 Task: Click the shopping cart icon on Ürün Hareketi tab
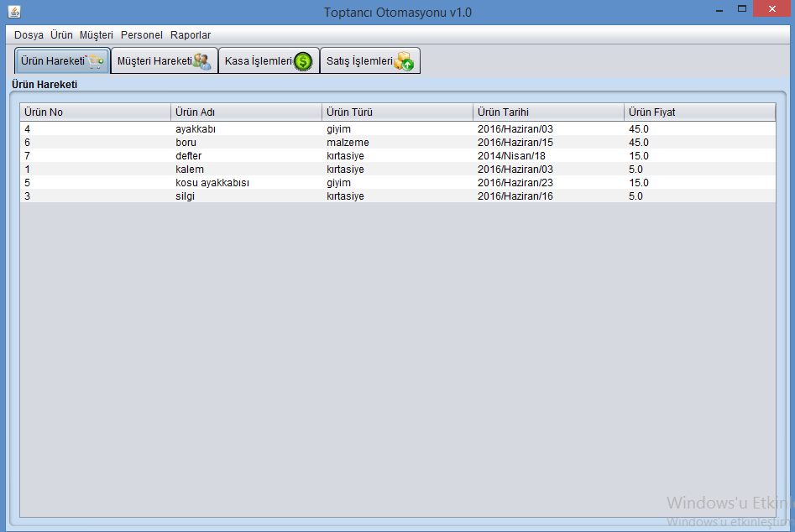click(x=96, y=61)
